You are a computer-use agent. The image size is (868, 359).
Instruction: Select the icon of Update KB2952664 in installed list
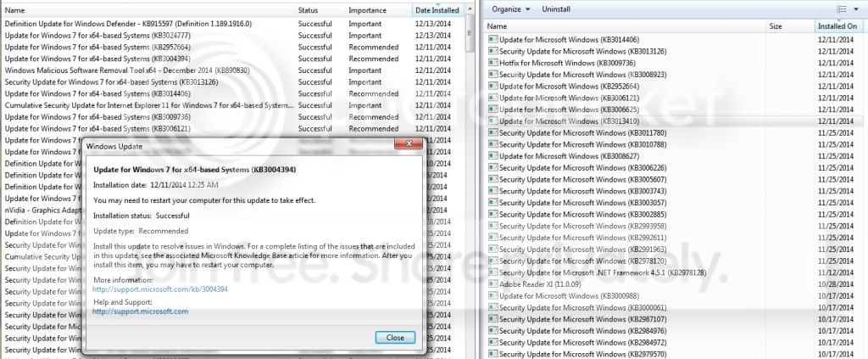[x=493, y=86]
